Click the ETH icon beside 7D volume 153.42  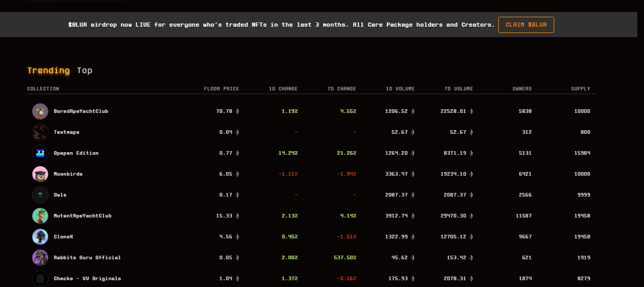point(471,258)
